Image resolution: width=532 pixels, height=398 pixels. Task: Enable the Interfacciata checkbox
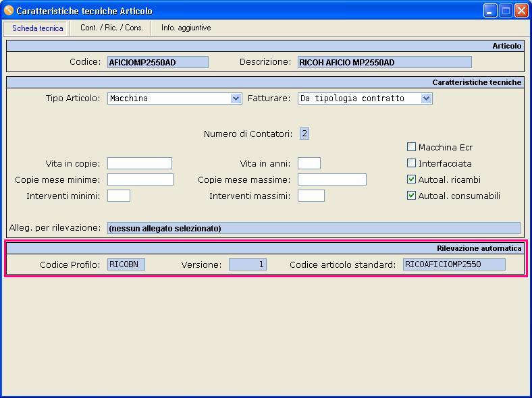tap(411, 163)
